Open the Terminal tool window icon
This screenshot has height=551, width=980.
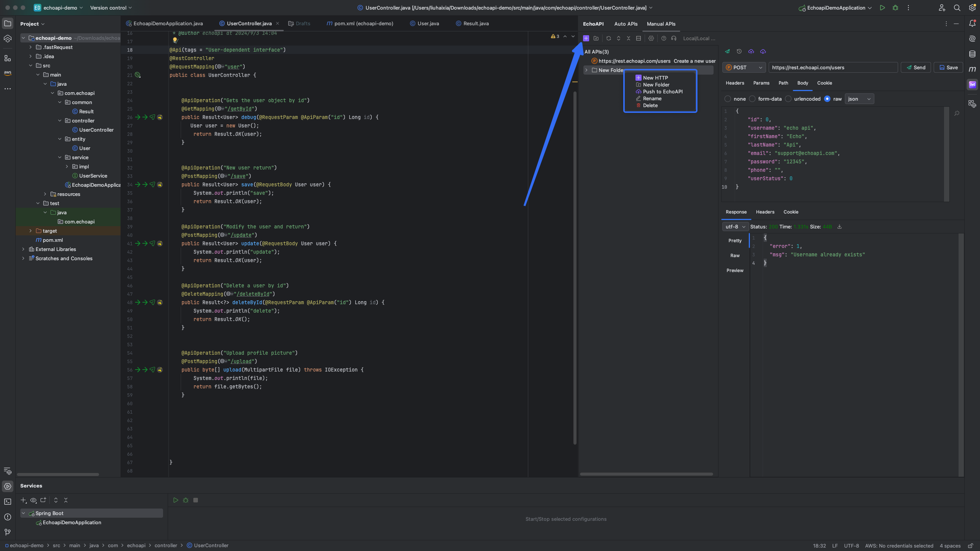pos(8,502)
